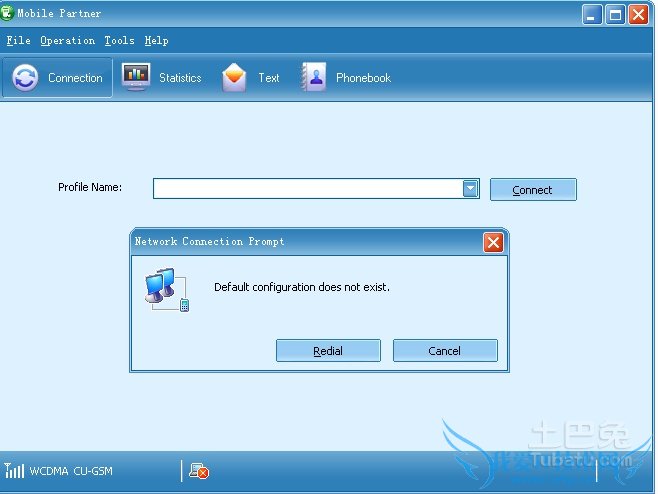
Task: Minimize the Mobile Partner window
Action: pos(592,15)
